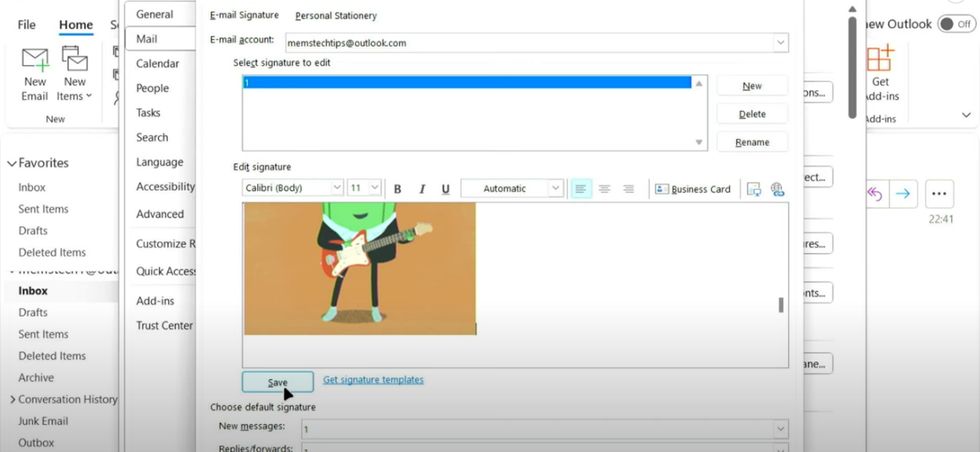
Task: Align signature text to the left
Action: point(580,189)
